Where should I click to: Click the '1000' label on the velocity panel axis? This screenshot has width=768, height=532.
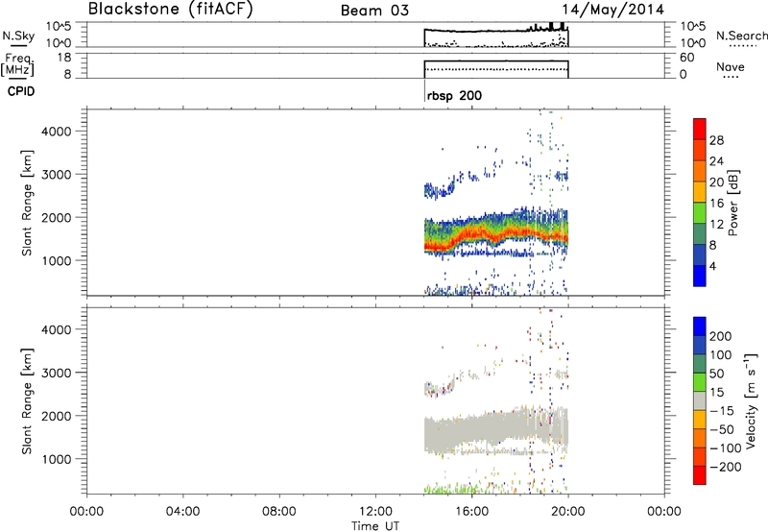pos(57,459)
